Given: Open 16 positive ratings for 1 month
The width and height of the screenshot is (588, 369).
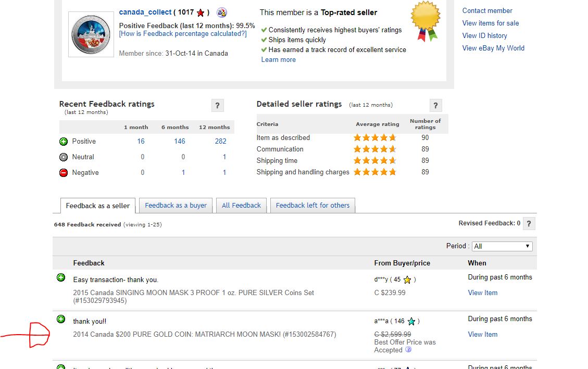Looking at the screenshot, I should pyautogui.click(x=141, y=141).
